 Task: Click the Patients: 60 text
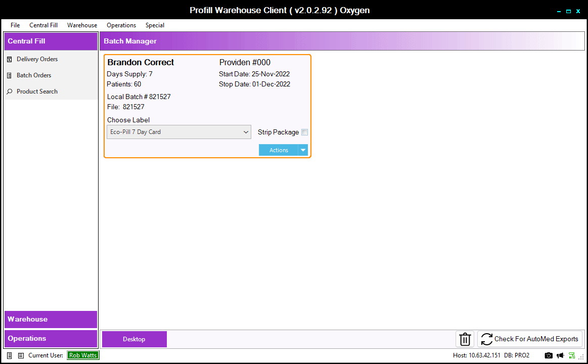pos(124,84)
